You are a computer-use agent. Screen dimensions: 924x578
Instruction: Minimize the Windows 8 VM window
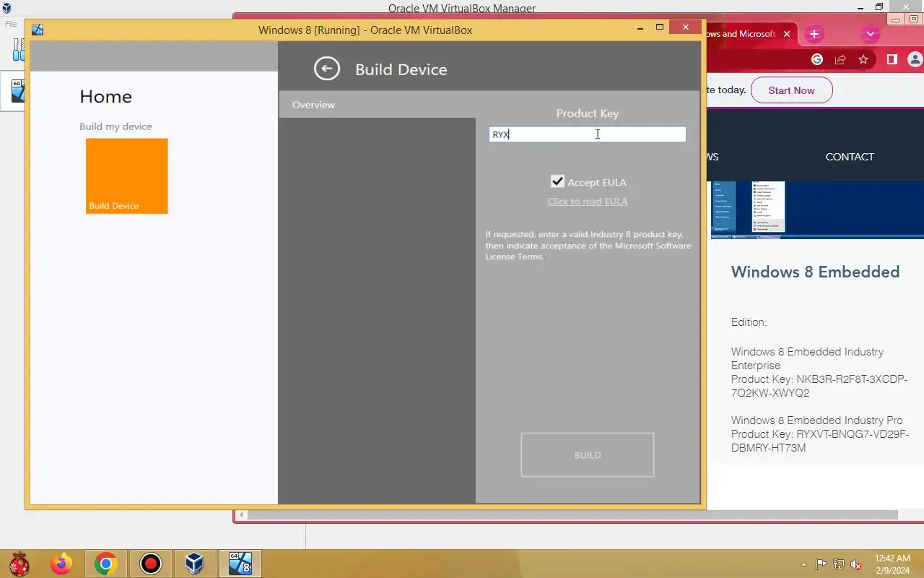[x=640, y=27]
